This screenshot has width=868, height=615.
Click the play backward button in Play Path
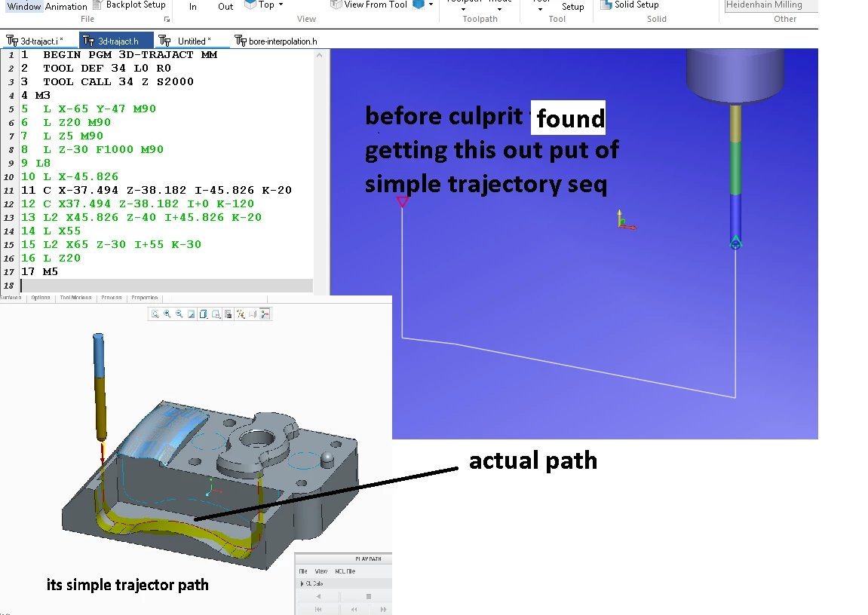pyautogui.click(x=318, y=596)
